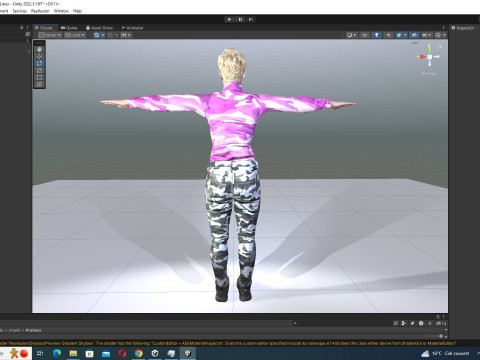The width and height of the screenshot is (480, 360).
Task: Click the Prefabs breadcrumb folder
Action: pyautogui.click(x=33, y=330)
